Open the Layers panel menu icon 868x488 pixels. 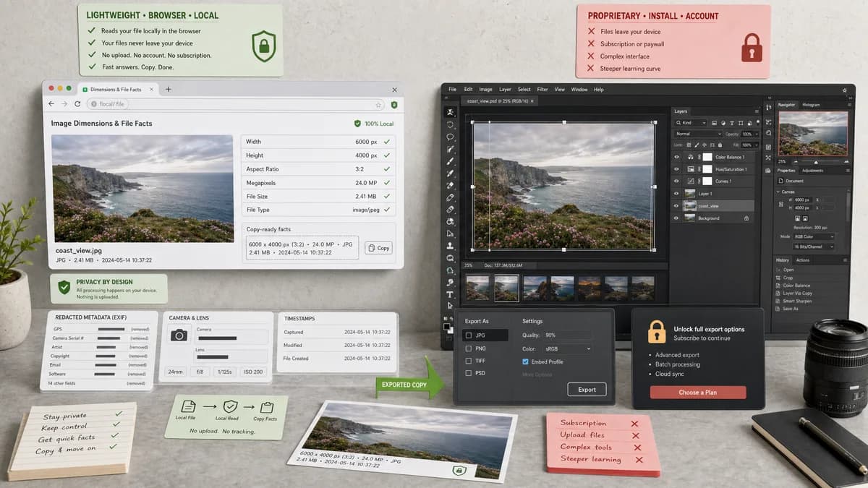coord(757,111)
